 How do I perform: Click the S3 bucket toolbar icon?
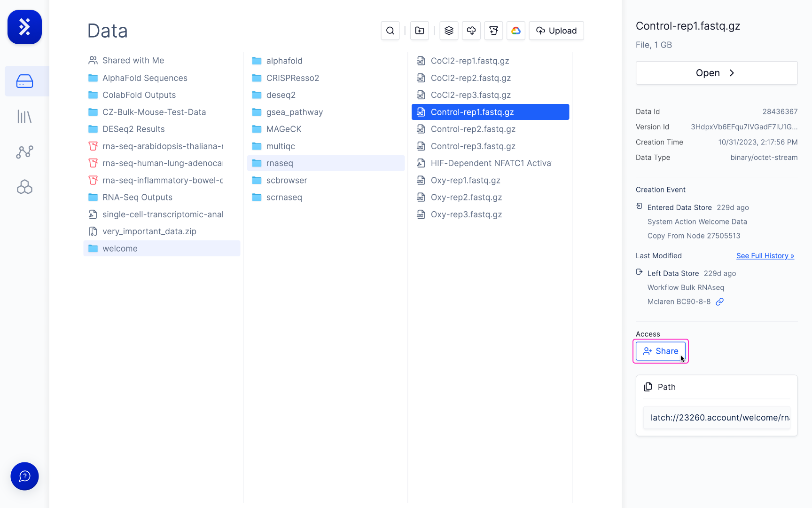point(493,31)
